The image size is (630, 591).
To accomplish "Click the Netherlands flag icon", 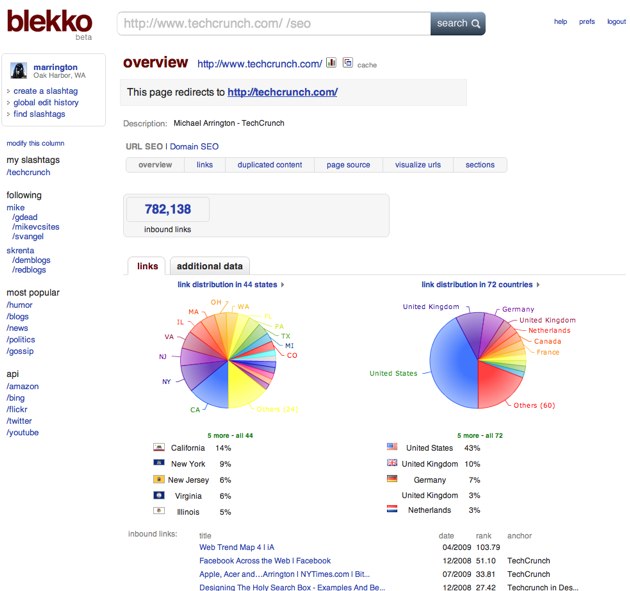I will (x=392, y=509).
